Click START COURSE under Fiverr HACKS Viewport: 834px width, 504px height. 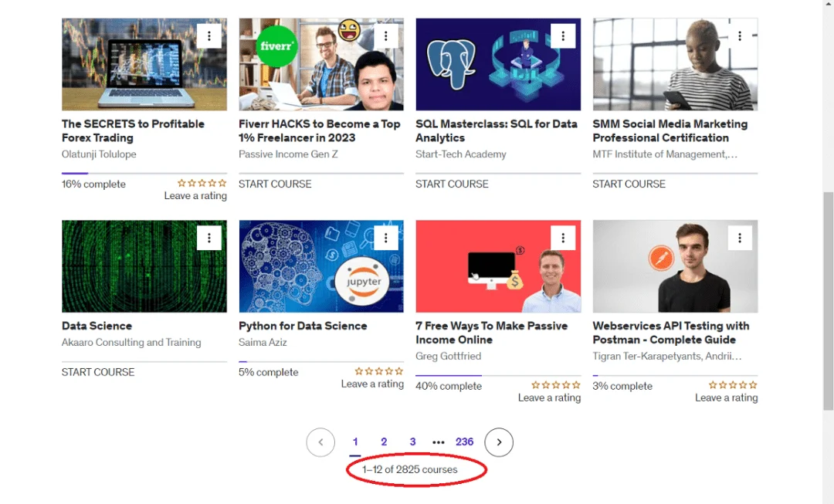pyautogui.click(x=275, y=184)
